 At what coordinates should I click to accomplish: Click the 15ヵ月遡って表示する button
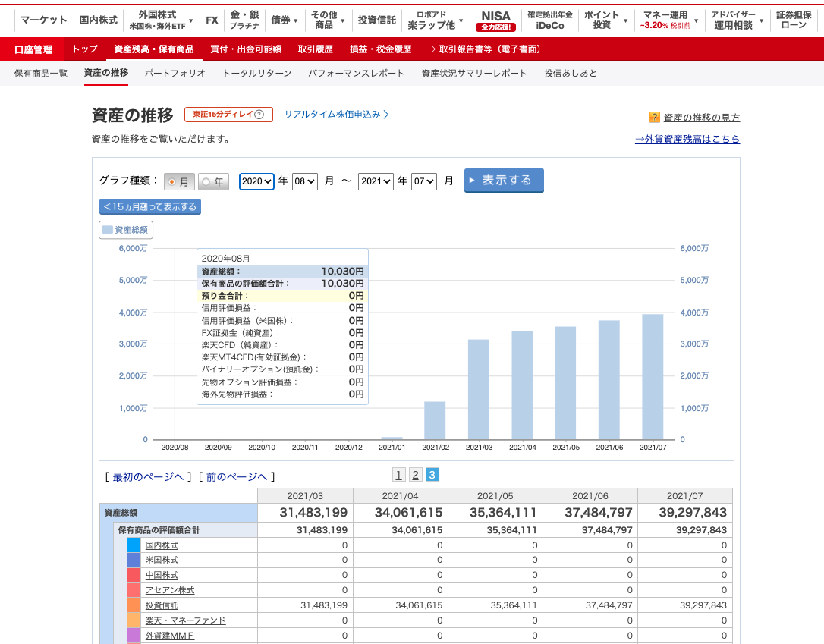click(x=150, y=206)
